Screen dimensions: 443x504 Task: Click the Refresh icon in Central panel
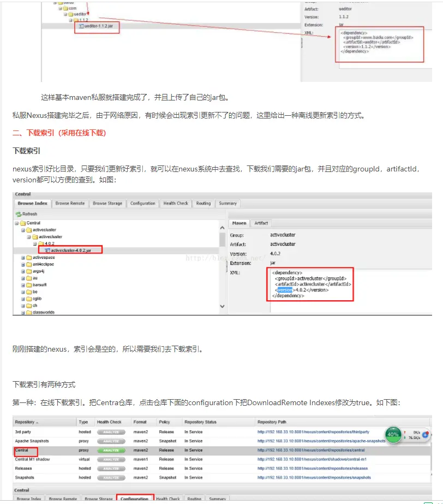pos(19,214)
